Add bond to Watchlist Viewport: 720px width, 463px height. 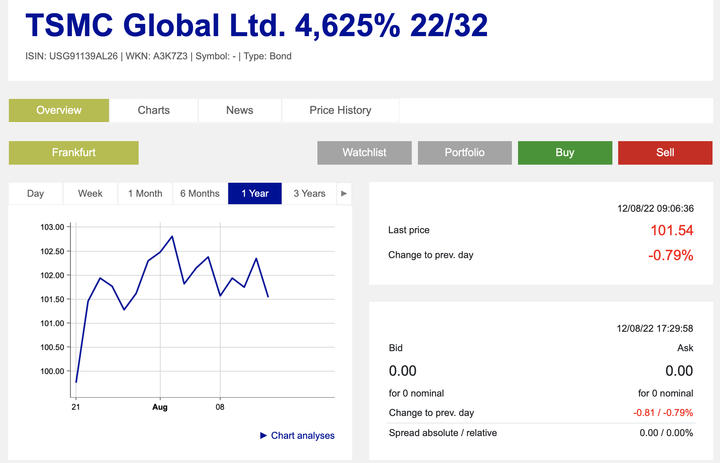coord(364,152)
